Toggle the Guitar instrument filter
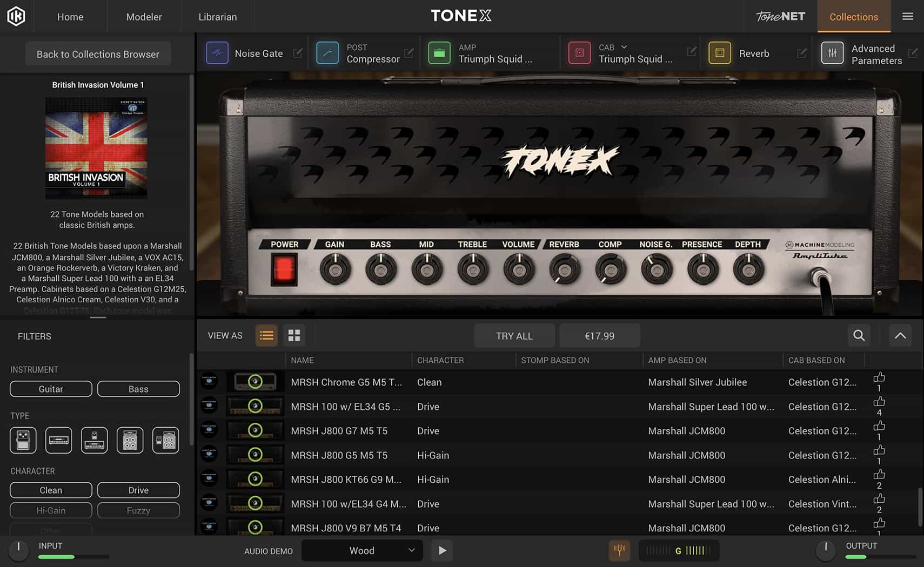The height and width of the screenshot is (567, 924). [x=51, y=389]
